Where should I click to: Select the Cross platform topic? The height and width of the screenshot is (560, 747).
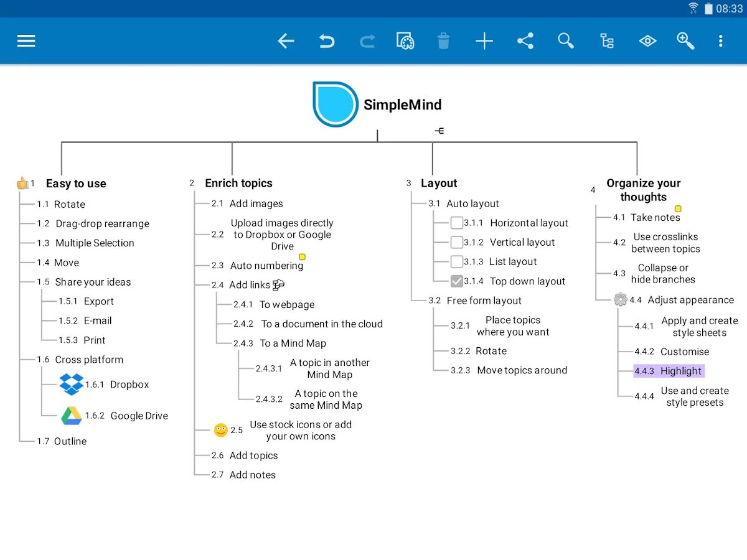[x=89, y=360]
